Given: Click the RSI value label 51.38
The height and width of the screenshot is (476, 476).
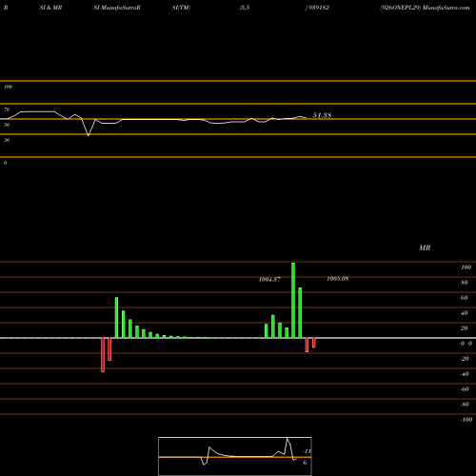Looking at the screenshot, I should pos(322,115).
